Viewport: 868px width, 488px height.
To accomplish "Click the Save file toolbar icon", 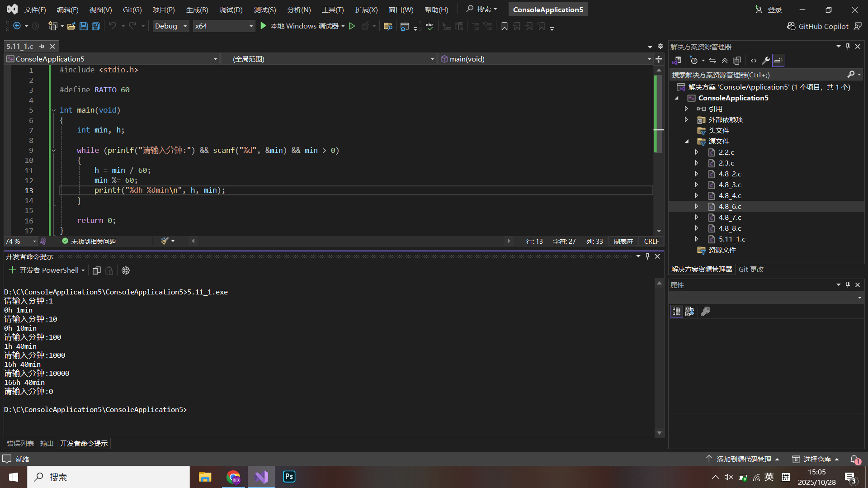I will tap(83, 26).
